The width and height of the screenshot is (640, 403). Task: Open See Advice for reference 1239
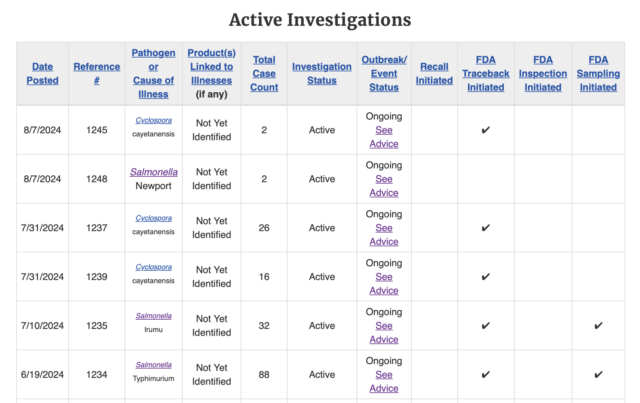coord(384,284)
